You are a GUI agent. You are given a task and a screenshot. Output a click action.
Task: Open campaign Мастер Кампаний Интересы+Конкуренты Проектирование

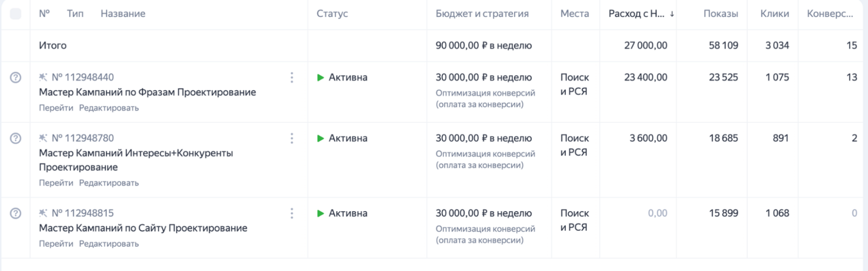tap(136, 160)
